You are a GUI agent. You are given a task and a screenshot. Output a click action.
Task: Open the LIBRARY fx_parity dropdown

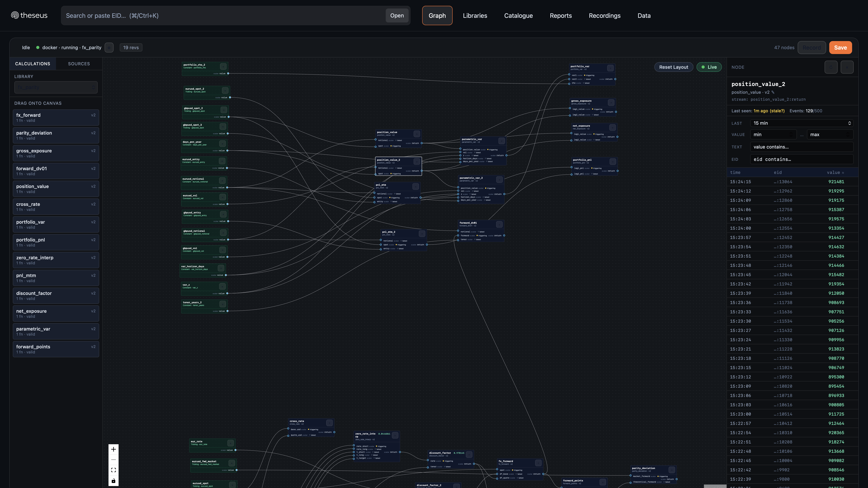56,87
